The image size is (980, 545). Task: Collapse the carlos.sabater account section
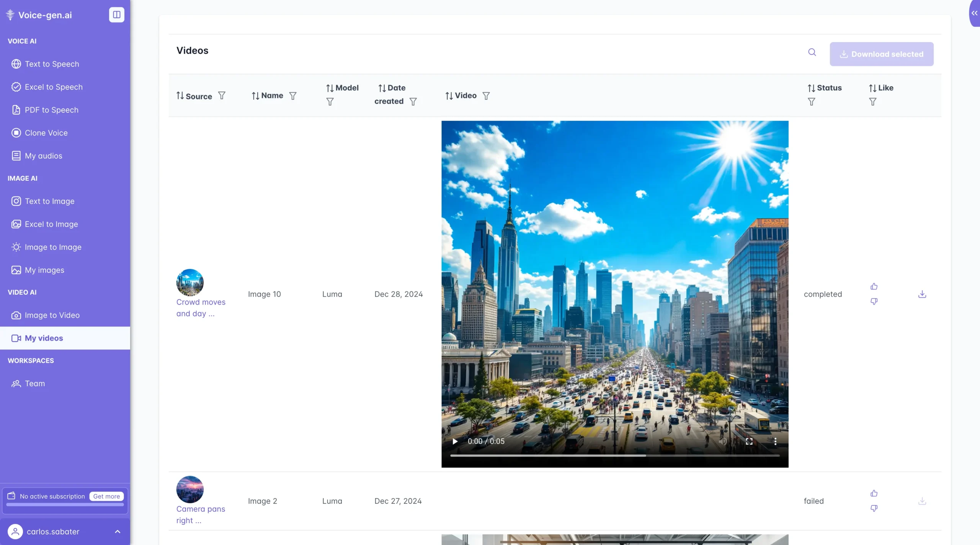118,532
